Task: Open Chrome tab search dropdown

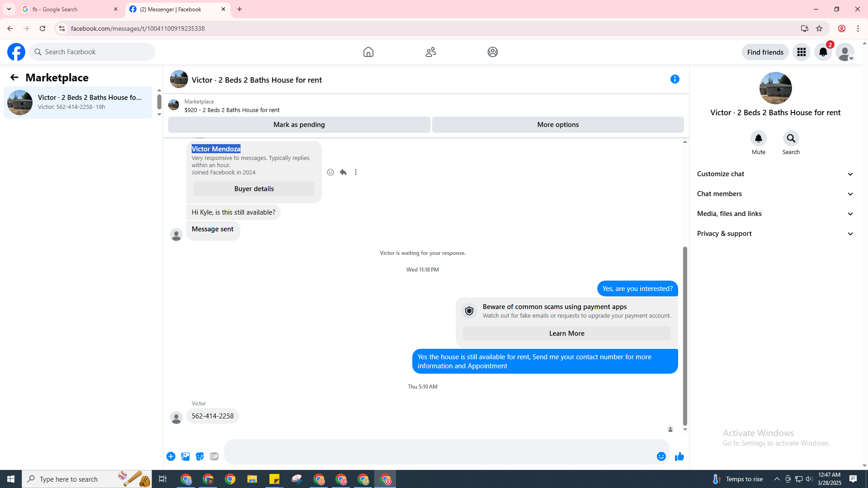Action: (9, 9)
